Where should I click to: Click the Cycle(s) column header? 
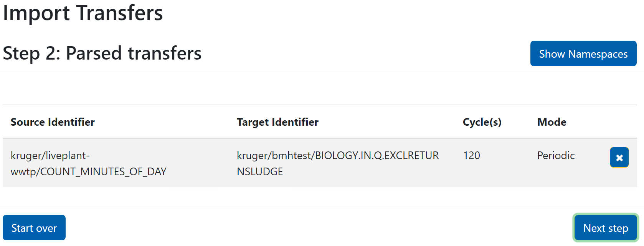tap(482, 122)
